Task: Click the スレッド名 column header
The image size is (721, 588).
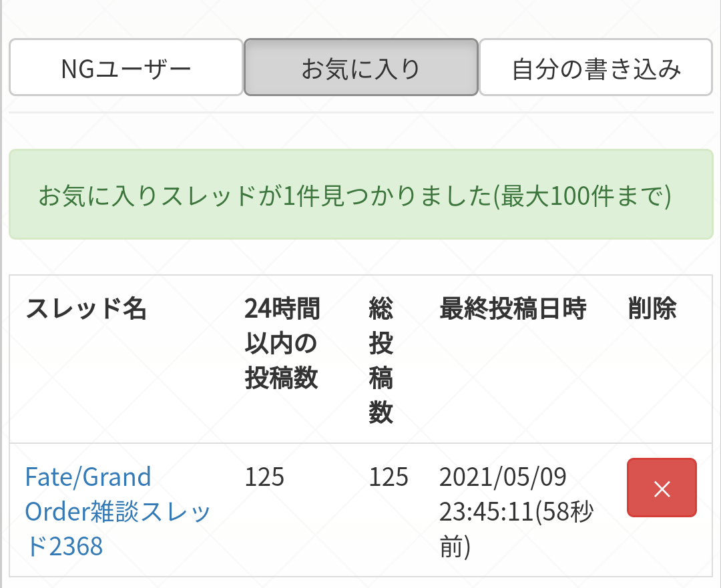Action: 86,309
